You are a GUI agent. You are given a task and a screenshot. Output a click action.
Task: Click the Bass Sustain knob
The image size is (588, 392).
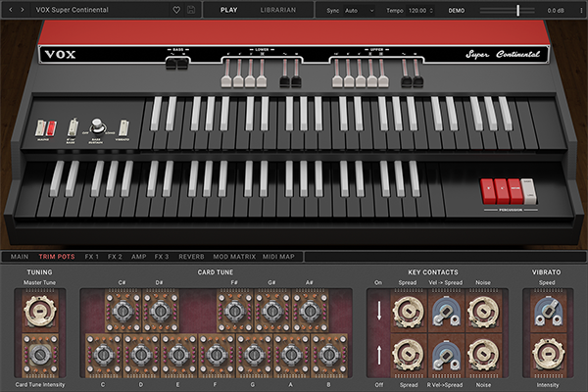[97, 126]
